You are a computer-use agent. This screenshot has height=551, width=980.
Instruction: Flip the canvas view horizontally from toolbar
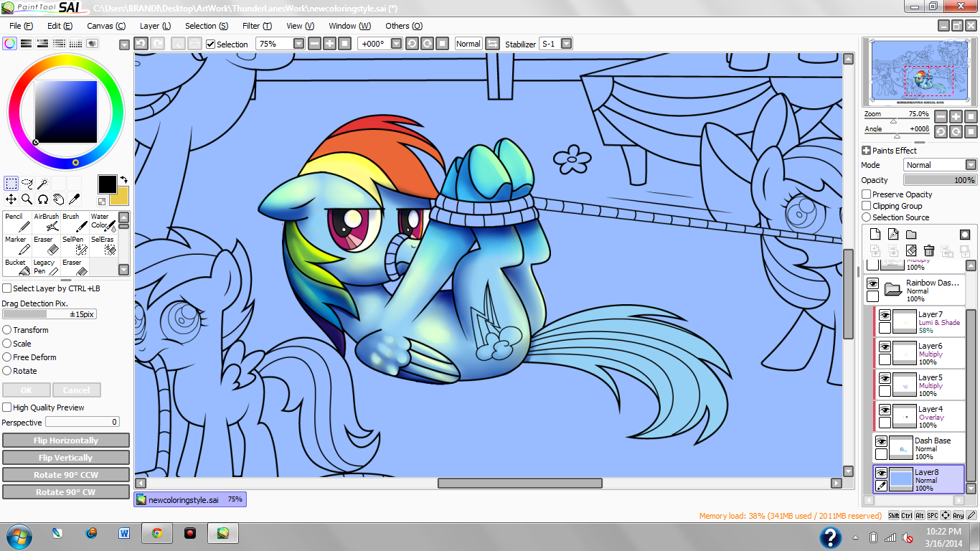pos(492,44)
